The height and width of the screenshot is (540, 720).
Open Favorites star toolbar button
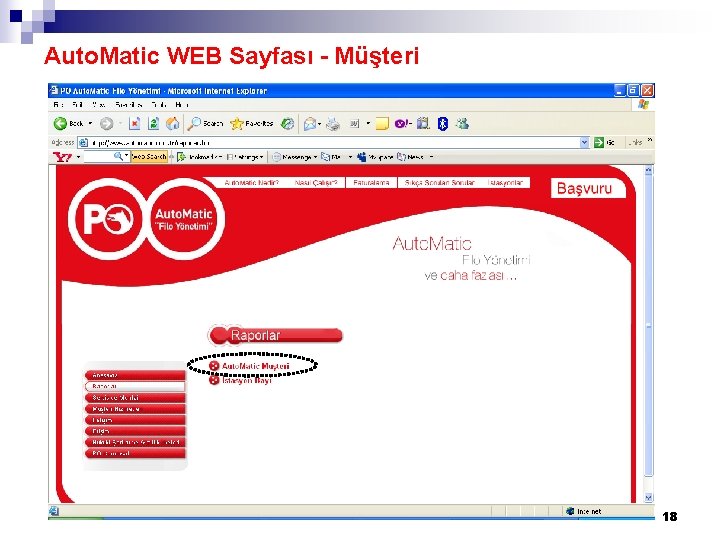tap(252, 124)
